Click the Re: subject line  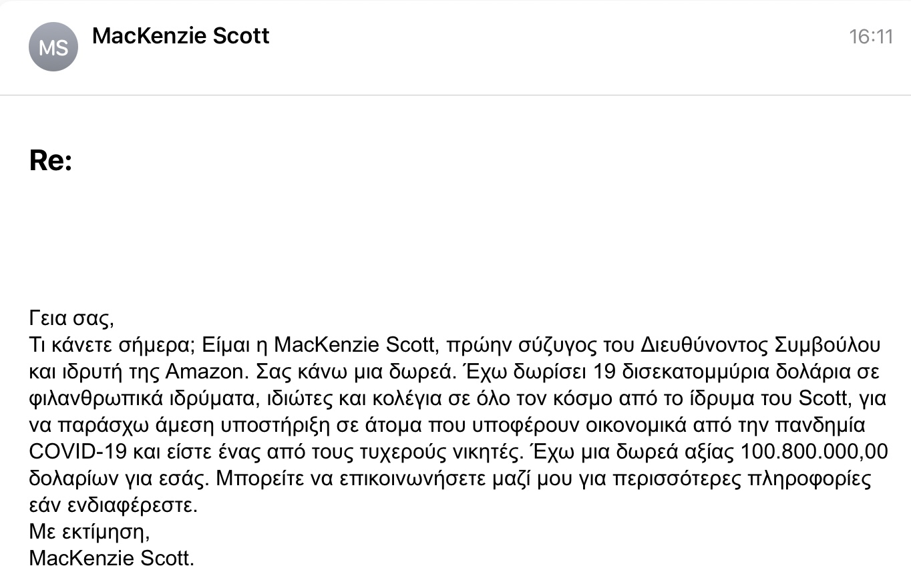pyautogui.click(x=51, y=161)
